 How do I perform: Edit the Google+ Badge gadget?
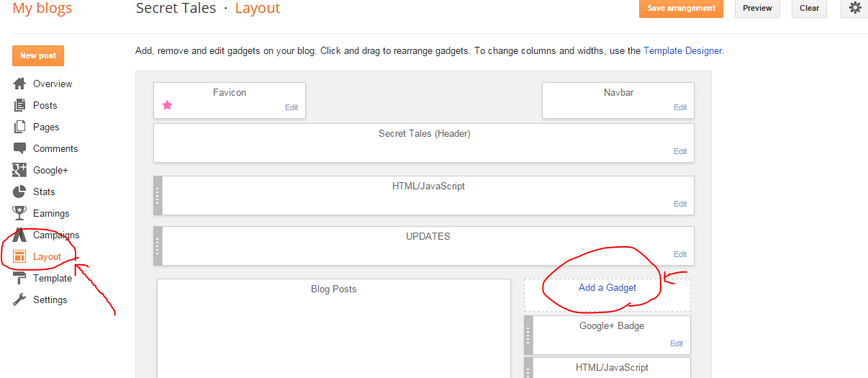[677, 343]
